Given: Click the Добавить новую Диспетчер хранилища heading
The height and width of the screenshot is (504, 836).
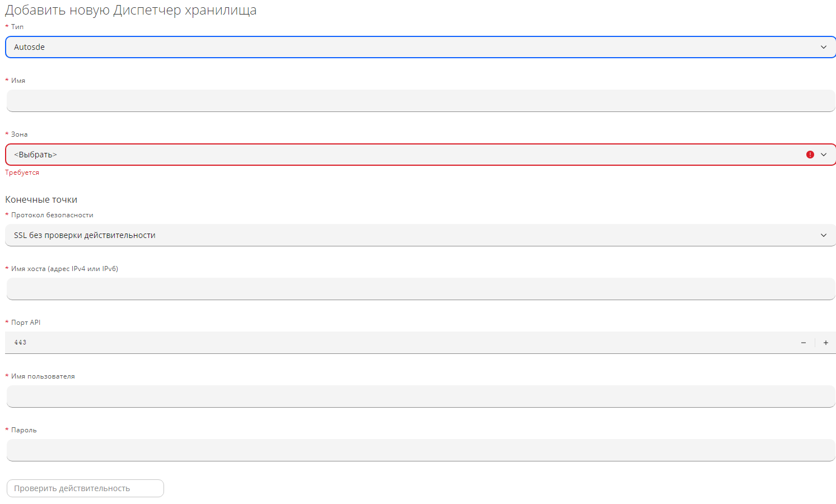Looking at the screenshot, I should 130,10.
